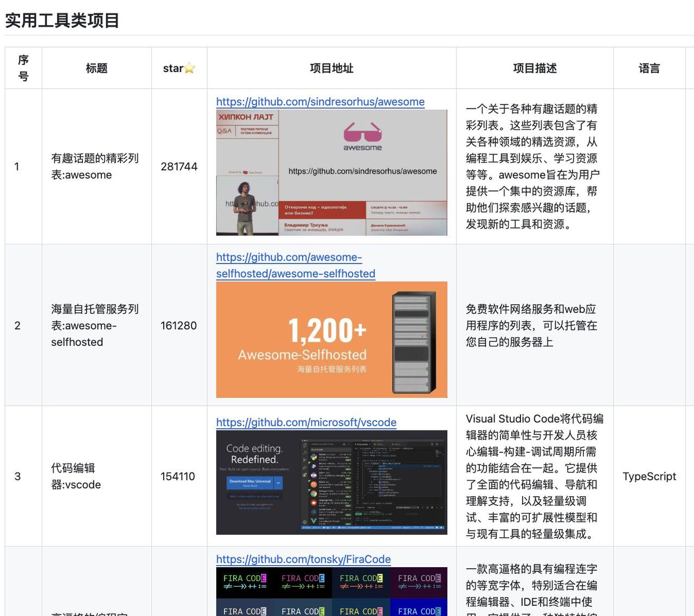Click the awesome-selfhosted description text
Screen dimensions: 694x616
tap(531, 325)
